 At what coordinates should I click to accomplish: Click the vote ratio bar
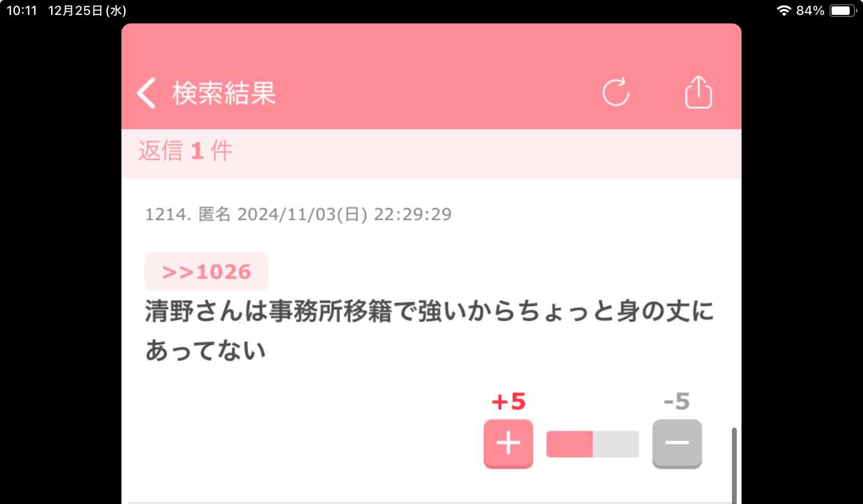[592, 444]
